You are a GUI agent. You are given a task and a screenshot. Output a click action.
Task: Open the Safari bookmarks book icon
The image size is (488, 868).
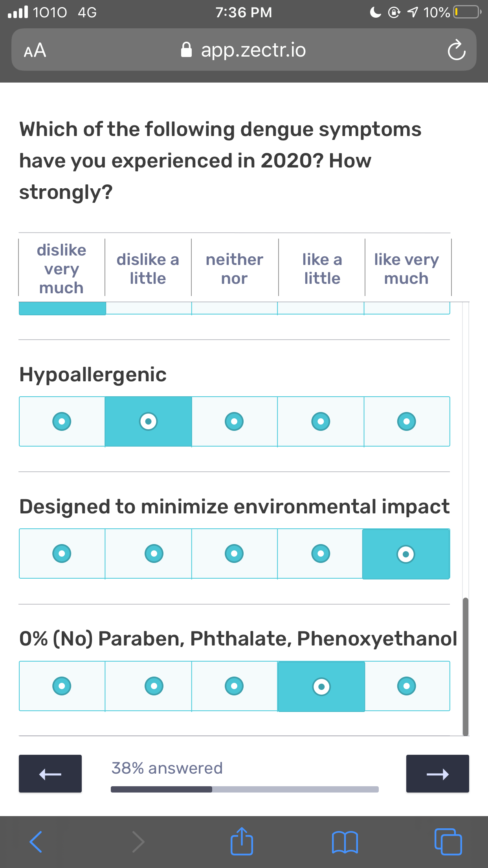pyautogui.click(x=345, y=842)
